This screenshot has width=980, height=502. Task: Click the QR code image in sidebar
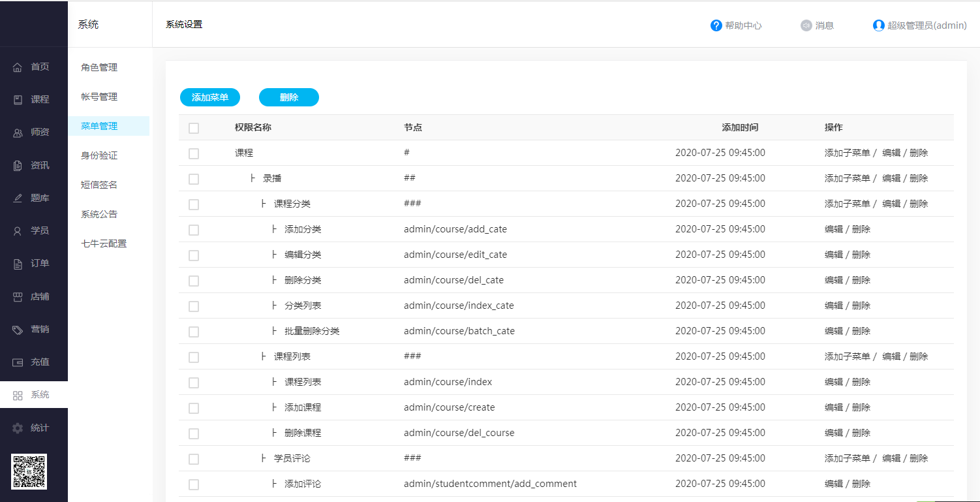[29, 471]
